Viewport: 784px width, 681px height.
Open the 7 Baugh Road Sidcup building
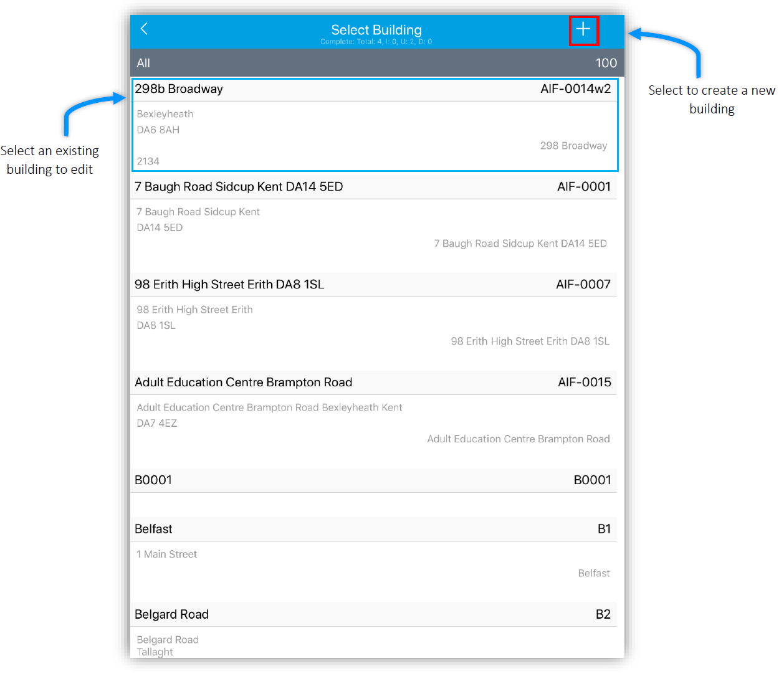pos(239,187)
